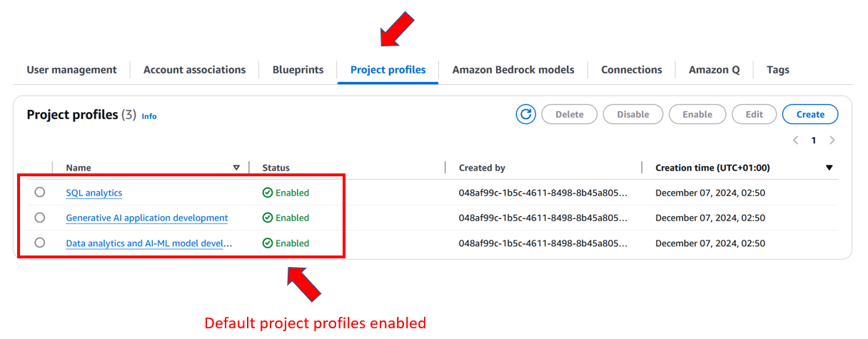Select Generative AI application development radio button

point(40,217)
